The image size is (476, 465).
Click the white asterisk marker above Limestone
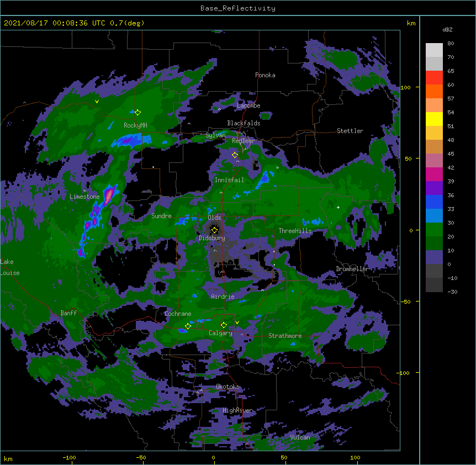[84, 191]
